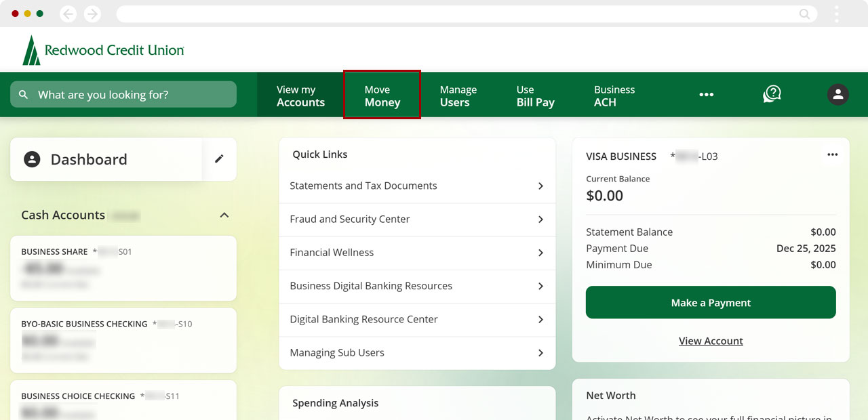Screen dimensions: 868x420
Task: Open the BUSINESS SHARE account card
Action: tap(123, 268)
